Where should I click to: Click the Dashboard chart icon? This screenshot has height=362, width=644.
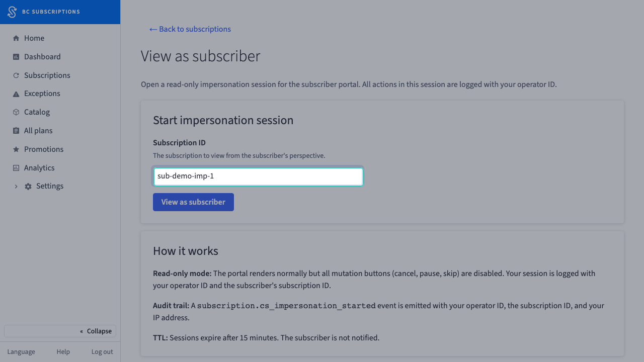click(x=16, y=57)
